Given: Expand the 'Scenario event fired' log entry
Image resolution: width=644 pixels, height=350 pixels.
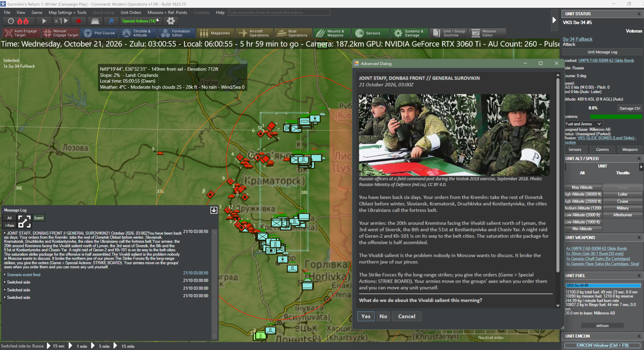Looking at the screenshot, I should pos(5,275).
